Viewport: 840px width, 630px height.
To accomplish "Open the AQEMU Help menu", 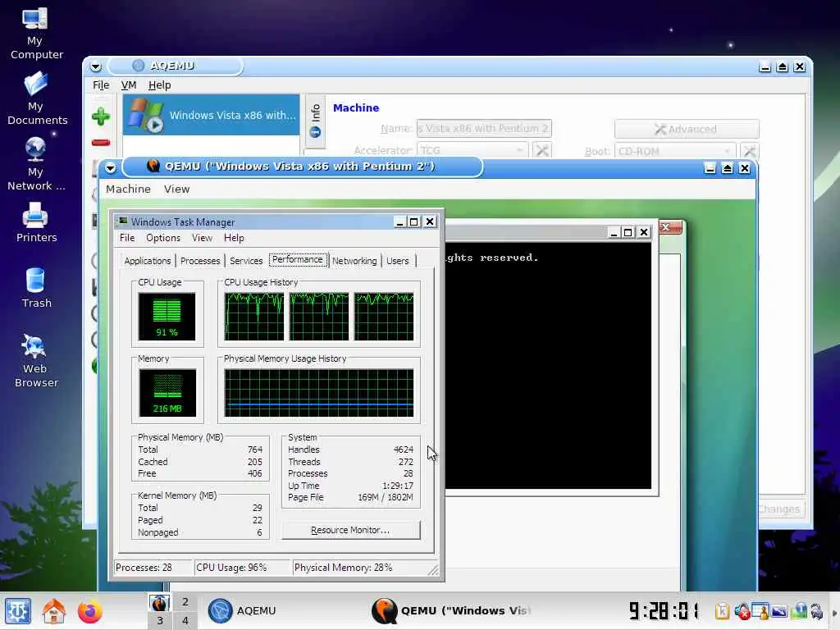I will 160,84.
